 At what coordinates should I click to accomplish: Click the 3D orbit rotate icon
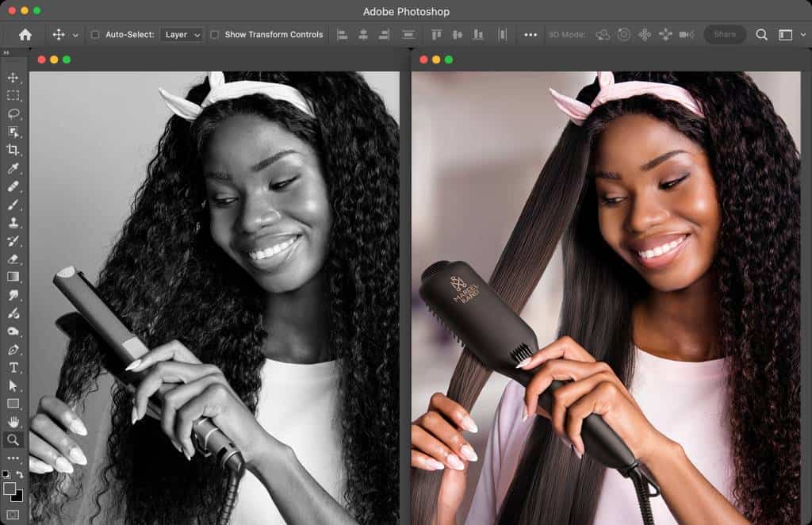[603, 35]
